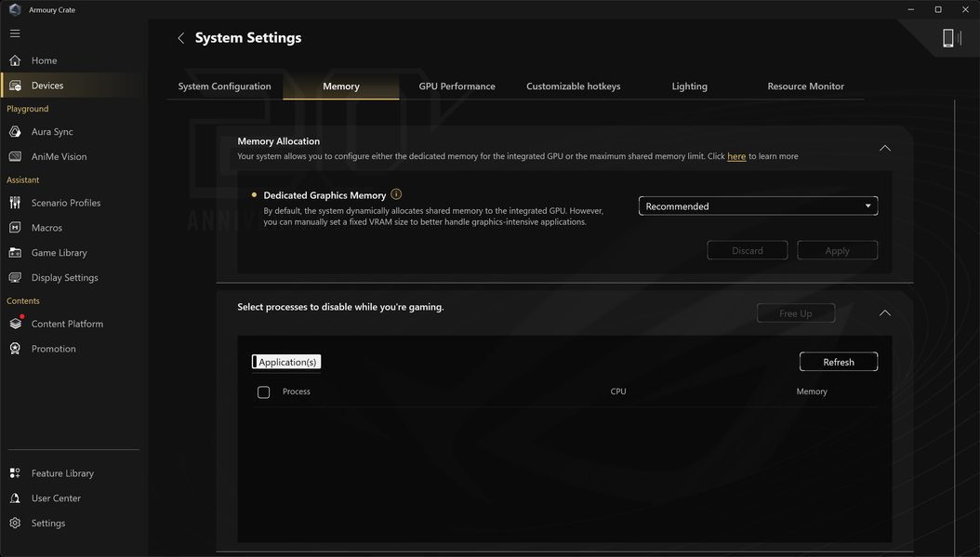This screenshot has width=980, height=557.
Task: Tick the select-all Process checkbox
Action: click(x=264, y=392)
